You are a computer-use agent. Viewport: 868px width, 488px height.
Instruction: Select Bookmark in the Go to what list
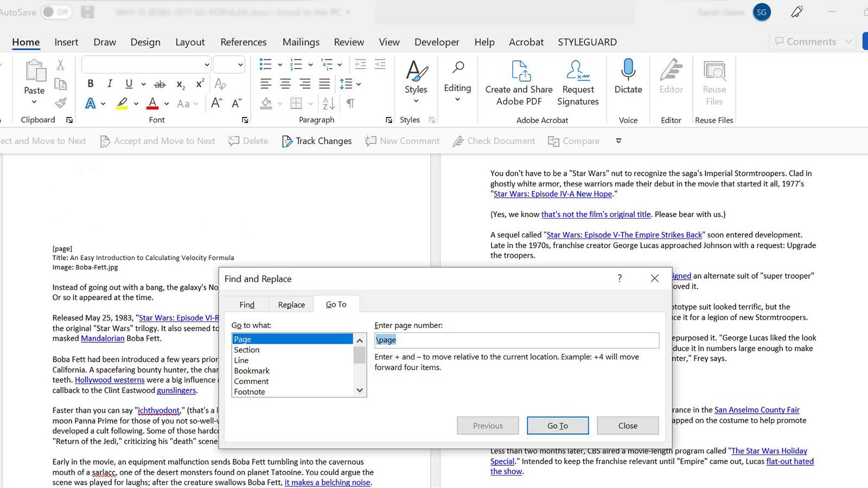[x=252, y=370]
